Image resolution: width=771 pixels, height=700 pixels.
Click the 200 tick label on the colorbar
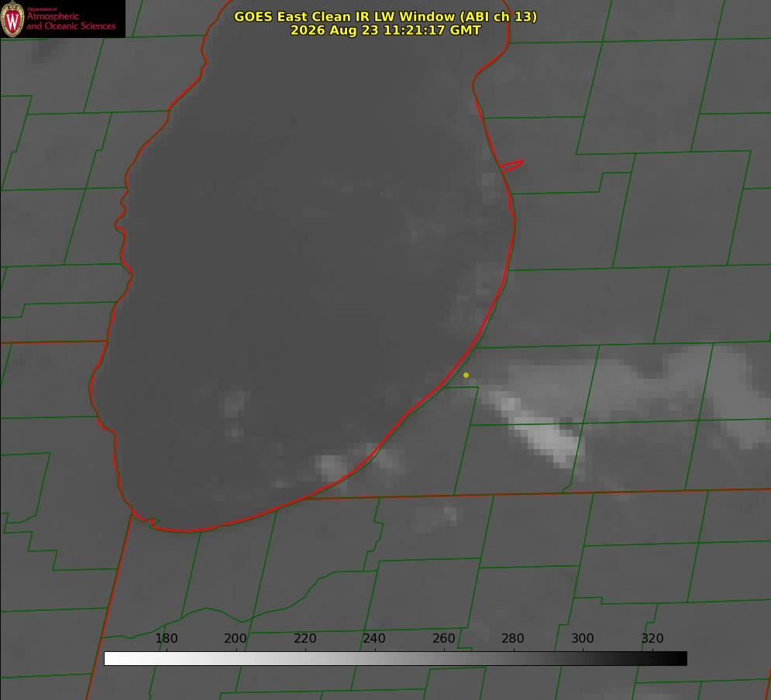coord(235,638)
